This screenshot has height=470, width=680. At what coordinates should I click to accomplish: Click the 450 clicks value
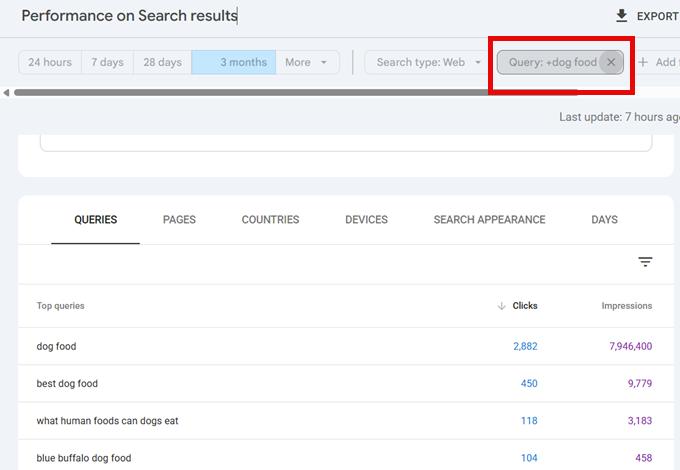point(529,384)
